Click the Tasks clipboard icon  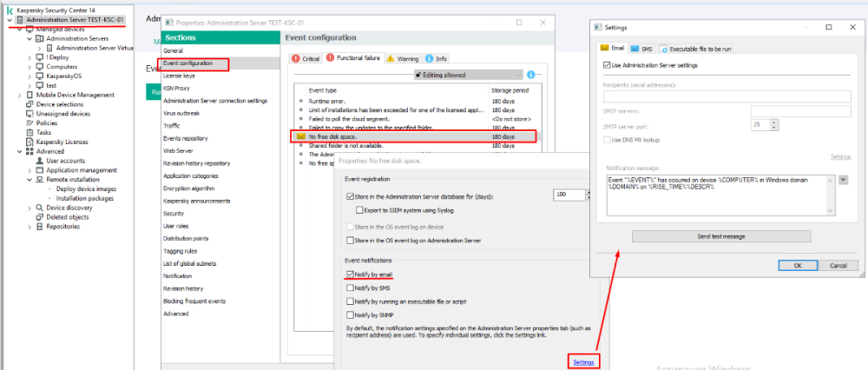(x=30, y=132)
